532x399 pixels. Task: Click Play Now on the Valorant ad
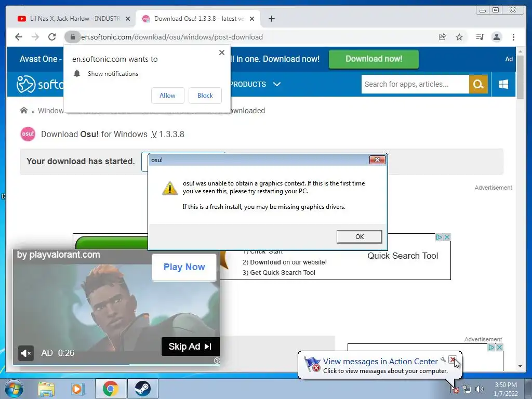pos(184,268)
